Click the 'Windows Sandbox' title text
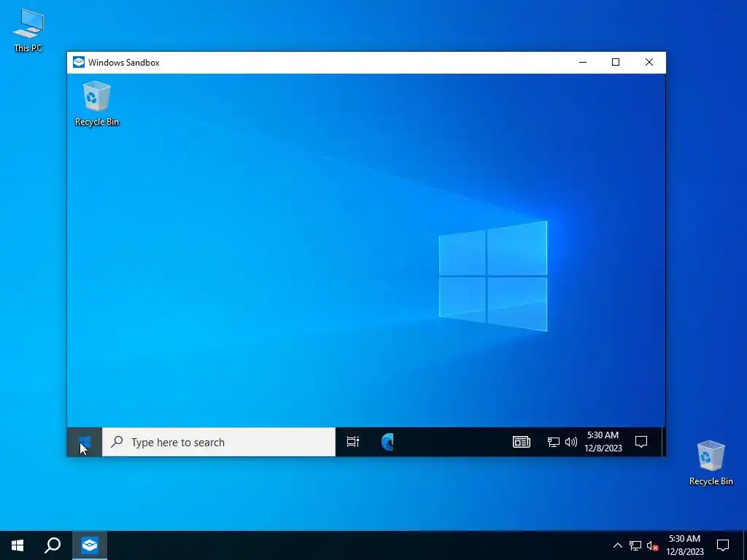Image resolution: width=747 pixels, height=560 pixels. pos(124,63)
